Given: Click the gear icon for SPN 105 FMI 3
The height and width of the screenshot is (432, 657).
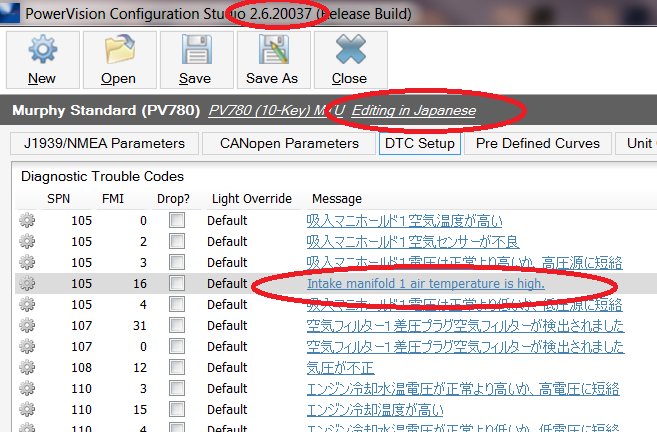Looking at the screenshot, I should pyautogui.click(x=27, y=262).
